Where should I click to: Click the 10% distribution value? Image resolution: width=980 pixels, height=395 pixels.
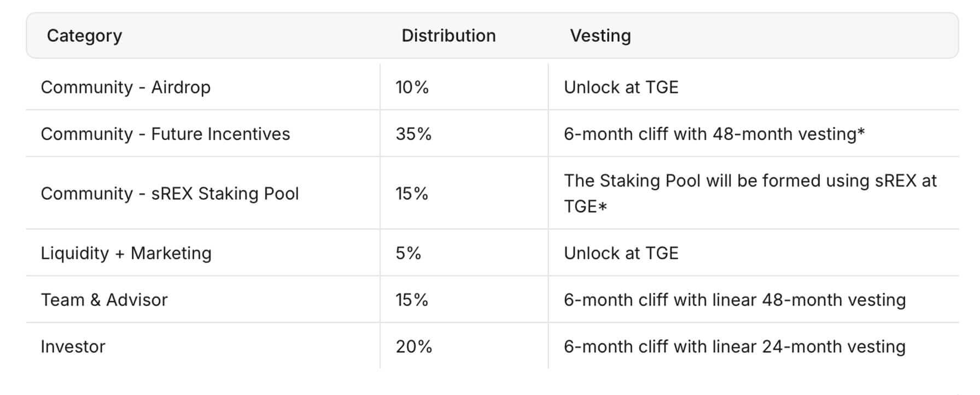click(x=412, y=88)
